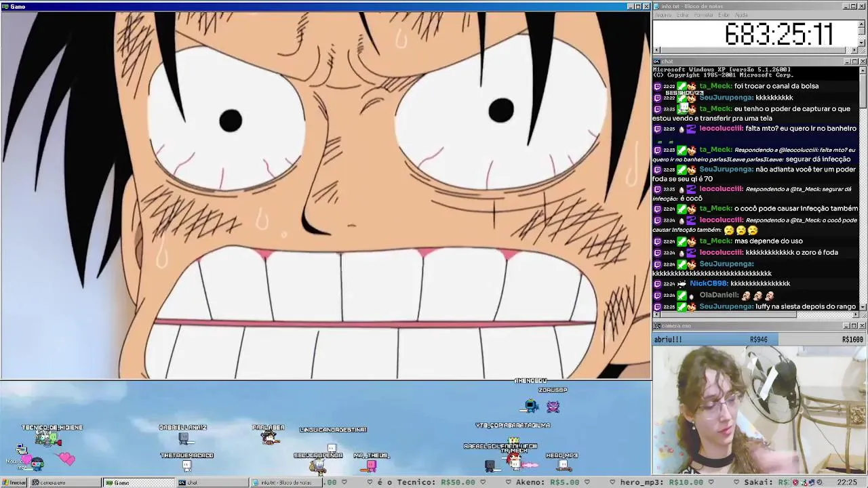868x488 pixels.
Task: Click the chat window vertical scrollbar down arrow
Action: pos(863,307)
